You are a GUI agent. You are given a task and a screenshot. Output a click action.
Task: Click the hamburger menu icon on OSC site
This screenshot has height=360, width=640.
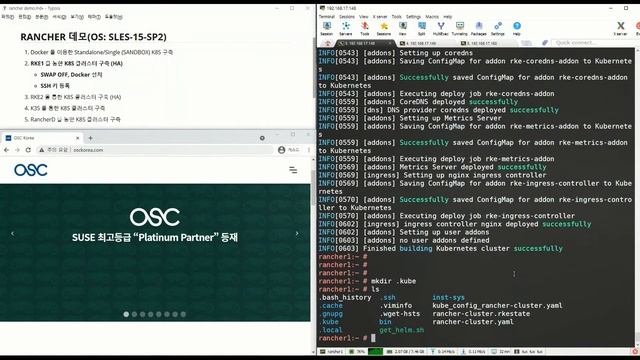click(x=293, y=170)
